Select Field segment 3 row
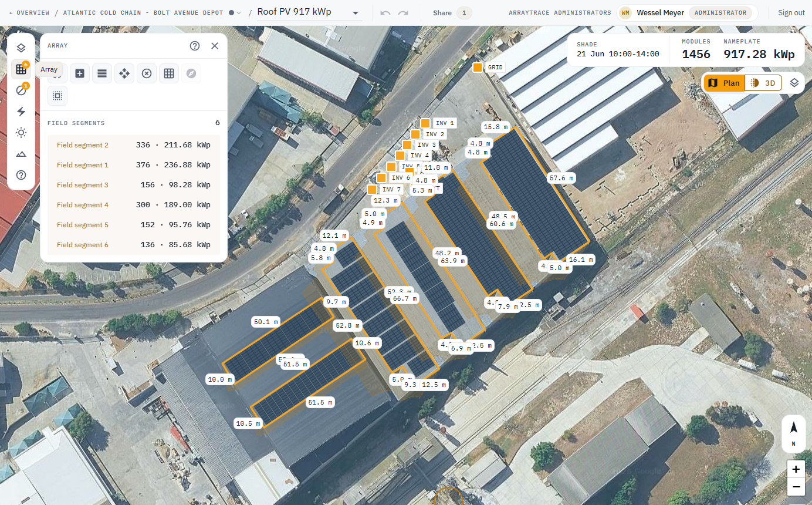The width and height of the screenshot is (812, 505). click(x=134, y=185)
